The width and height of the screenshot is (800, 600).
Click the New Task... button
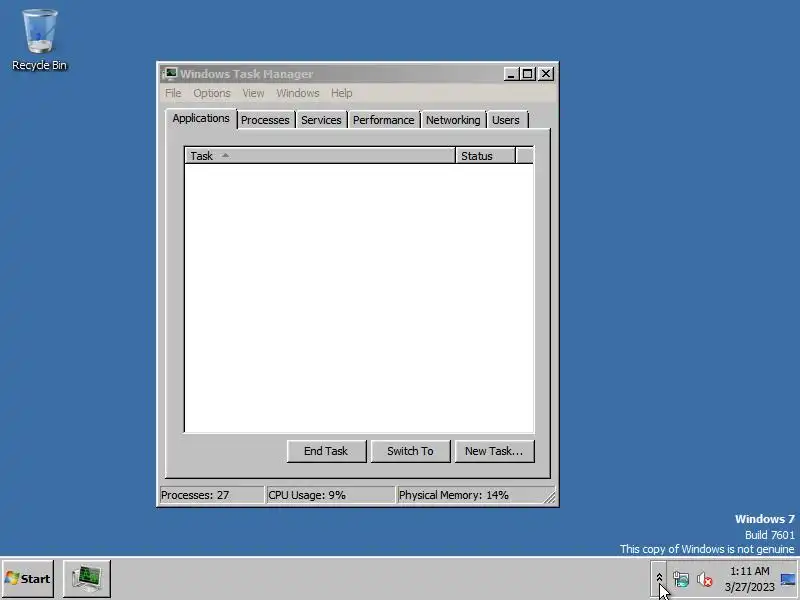click(494, 452)
